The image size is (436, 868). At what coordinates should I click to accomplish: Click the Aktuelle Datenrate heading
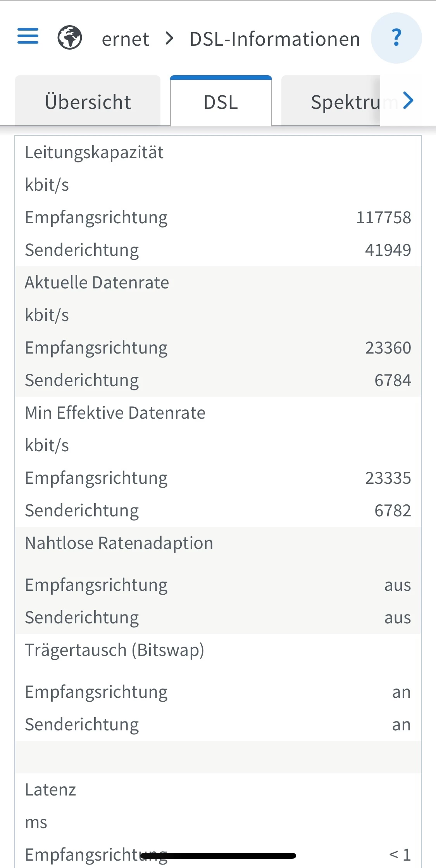point(97,283)
